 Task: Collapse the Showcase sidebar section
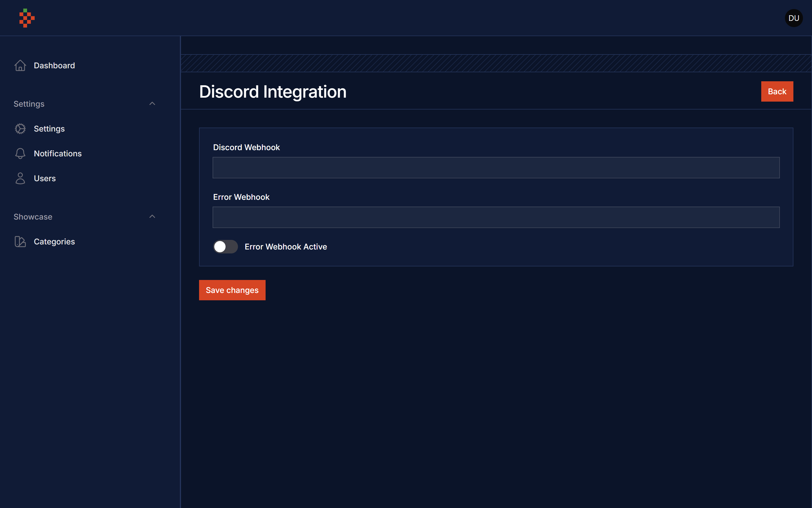tap(152, 216)
